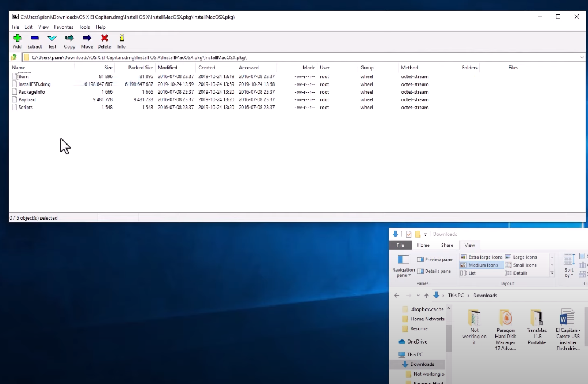588x384 pixels.
Task: Select Downloads in the navigation tree
Action: pos(418,364)
